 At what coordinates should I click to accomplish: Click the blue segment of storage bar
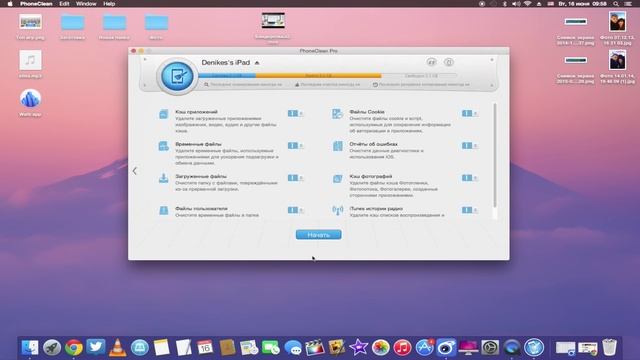click(227, 76)
